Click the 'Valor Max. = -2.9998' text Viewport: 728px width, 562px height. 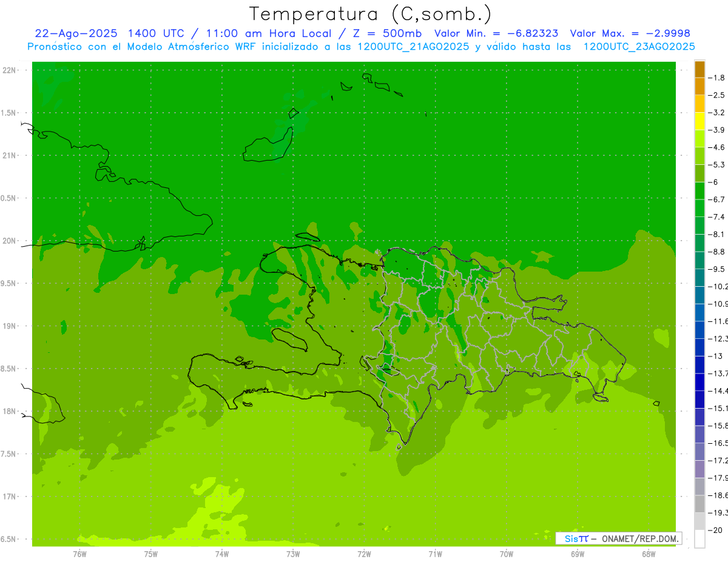pyautogui.click(x=631, y=33)
